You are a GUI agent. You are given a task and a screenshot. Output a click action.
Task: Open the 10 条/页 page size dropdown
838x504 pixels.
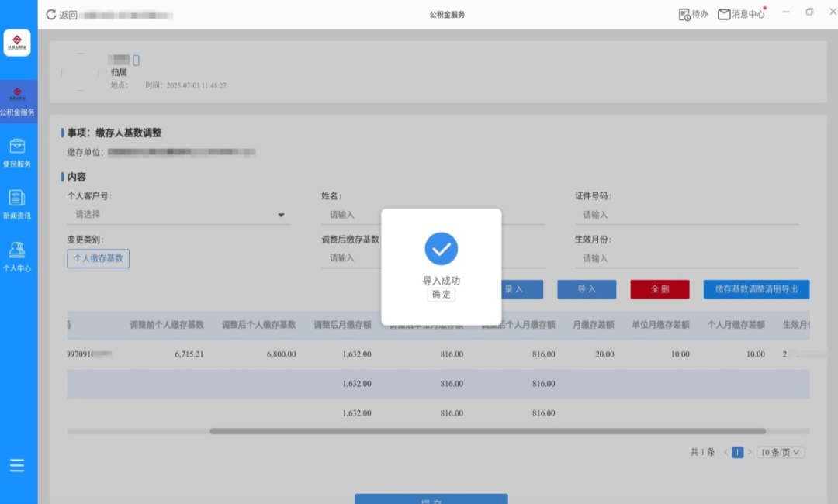pos(781,452)
